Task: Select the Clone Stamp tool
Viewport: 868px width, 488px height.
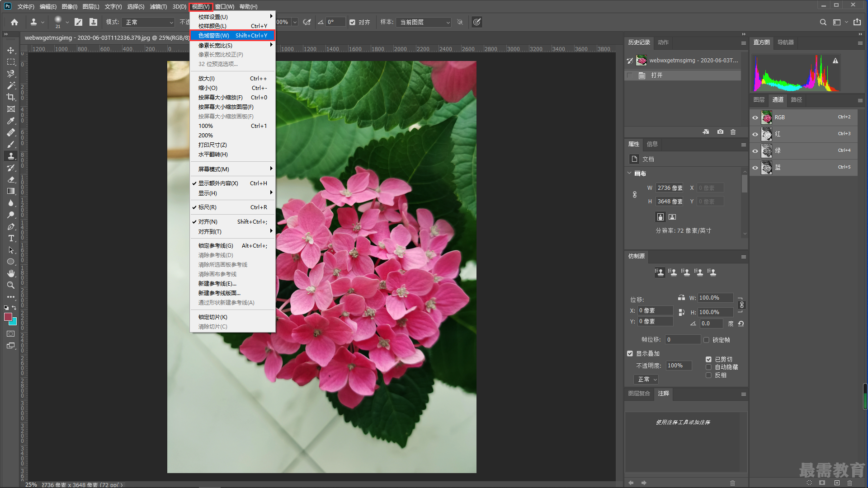Action: (x=11, y=156)
